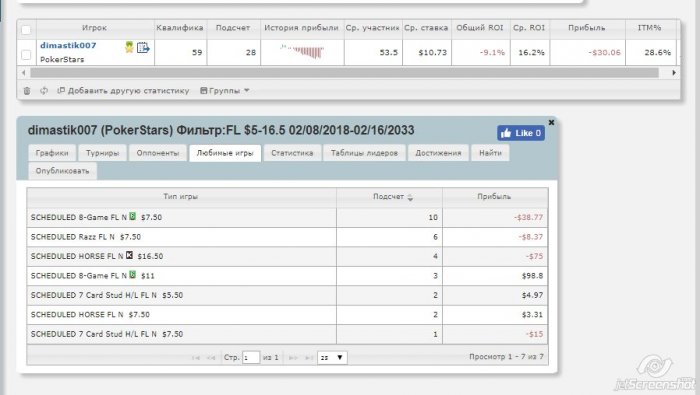Click the refresh arrows icon

point(44,91)
